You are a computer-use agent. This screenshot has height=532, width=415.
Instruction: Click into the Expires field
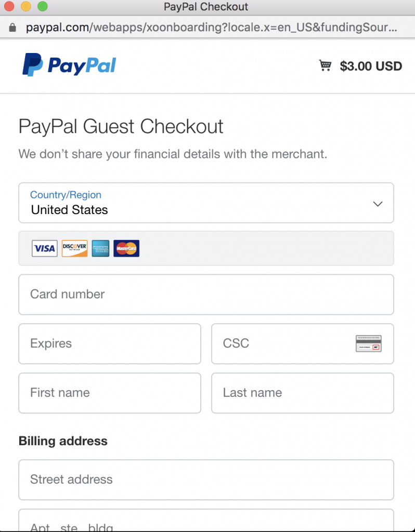tap(109, 343)
